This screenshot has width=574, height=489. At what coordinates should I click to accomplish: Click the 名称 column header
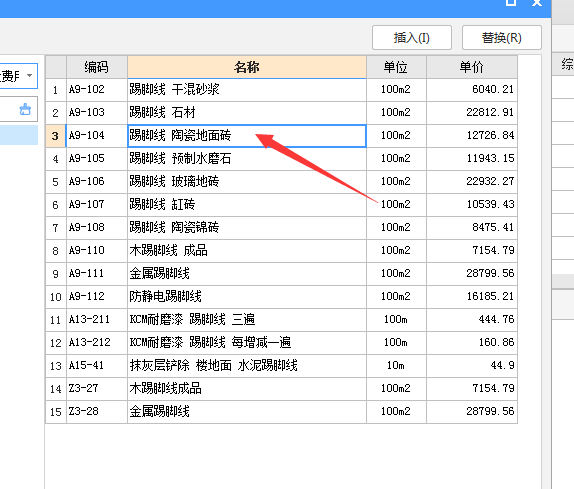[247, 67]
